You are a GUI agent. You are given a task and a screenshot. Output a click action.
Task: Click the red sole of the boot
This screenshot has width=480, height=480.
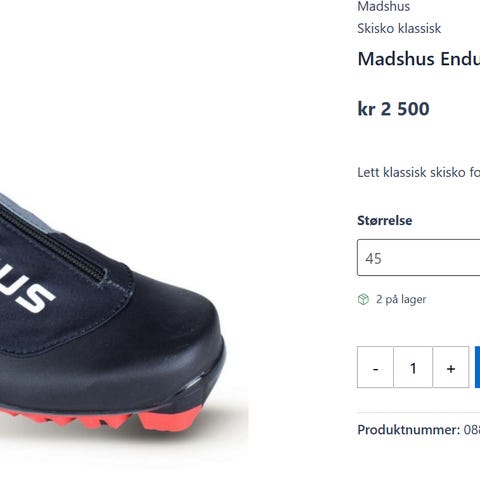click(102, 419)
